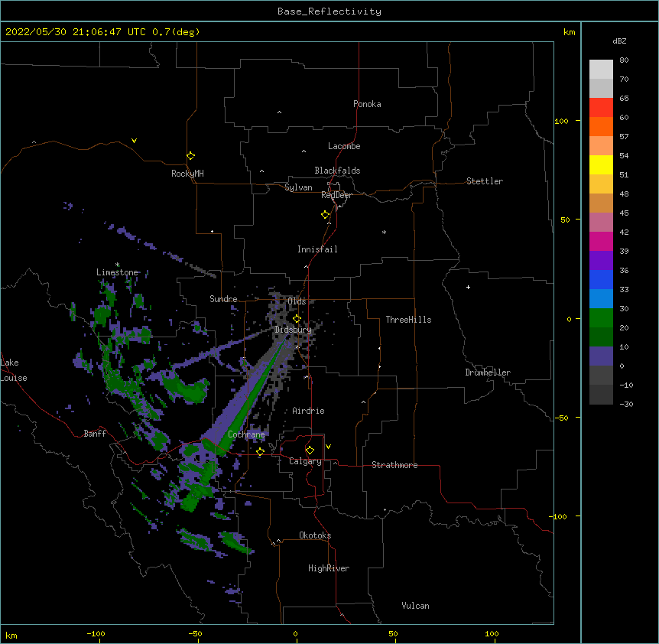This screenshot has height=644, width=659.
Task: Click the Didsbury town label
Action: [294, 330]
